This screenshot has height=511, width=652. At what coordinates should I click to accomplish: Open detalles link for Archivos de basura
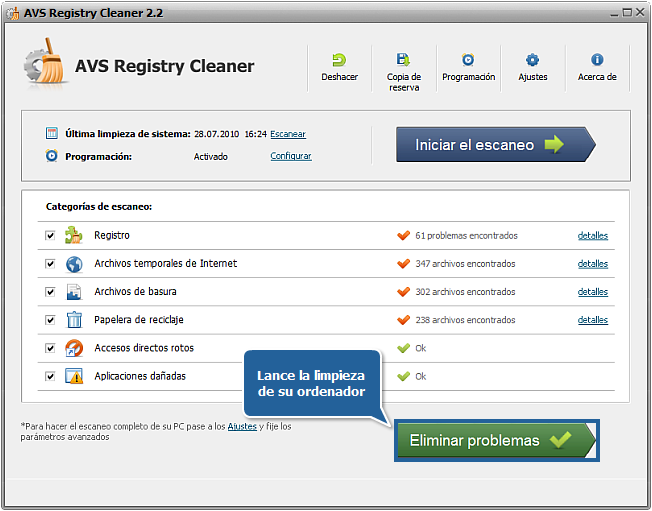tap(593, 292)
